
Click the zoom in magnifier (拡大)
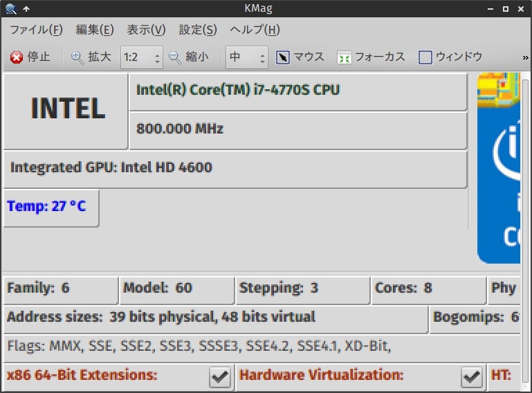click(x=77, y=57)
